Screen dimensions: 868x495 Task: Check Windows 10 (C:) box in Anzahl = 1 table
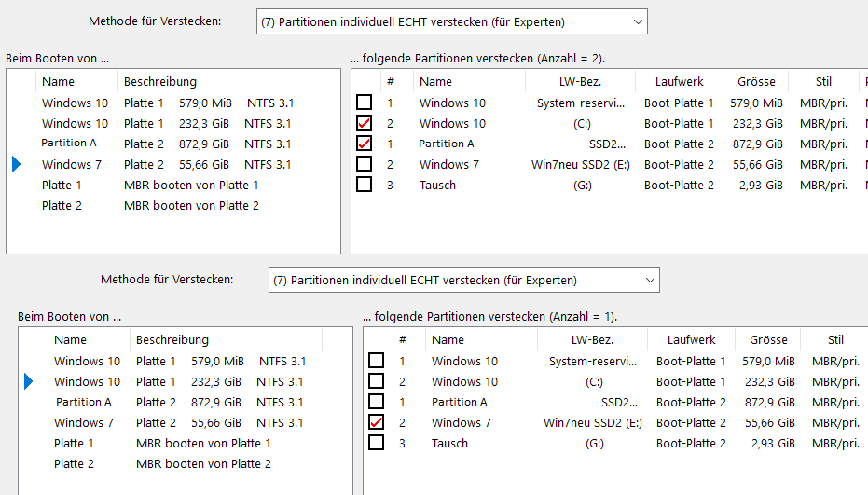pyautogui.click(x=377, y=381)
